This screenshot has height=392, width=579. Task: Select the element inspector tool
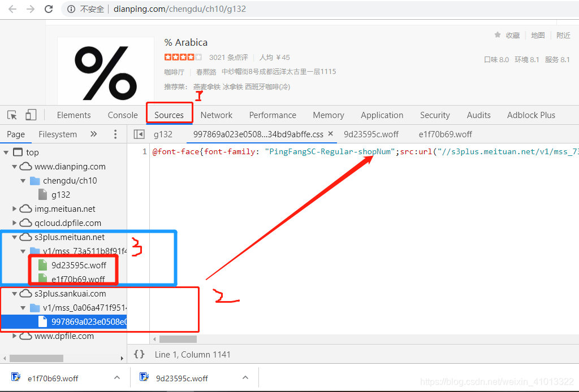tap(12, 115)
